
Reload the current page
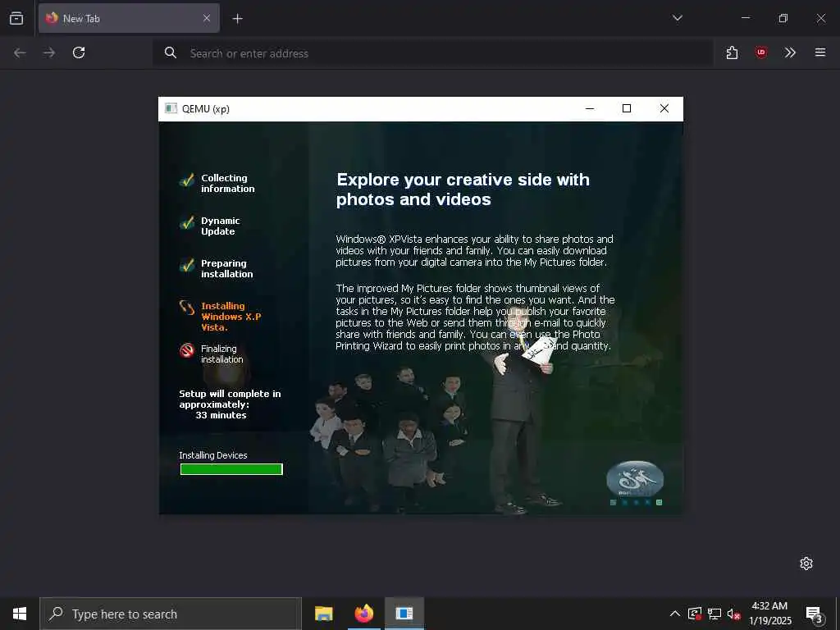coord(79,52)
